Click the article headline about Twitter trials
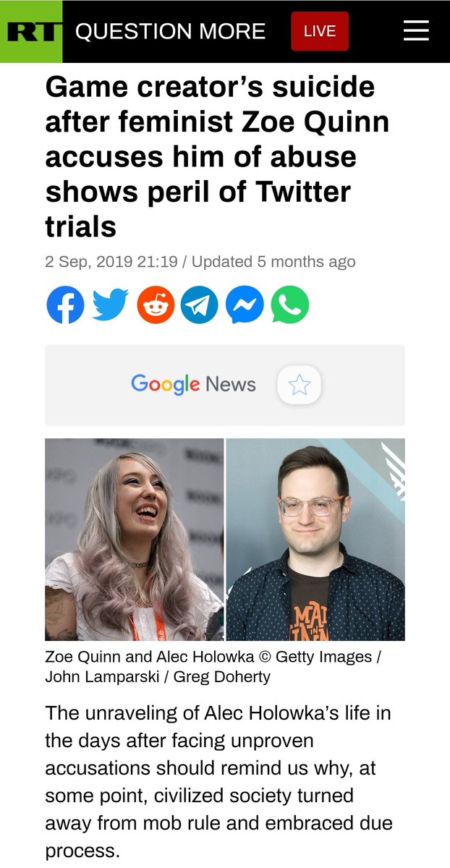The width and height of the screenshot is (450, 868). (x=218, y=157)
